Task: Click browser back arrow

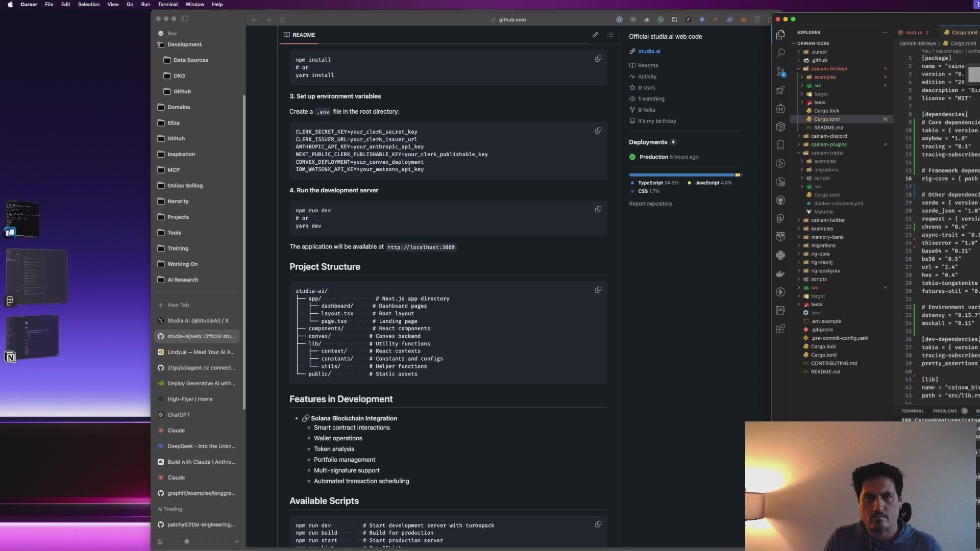Action: pos(254,19)
